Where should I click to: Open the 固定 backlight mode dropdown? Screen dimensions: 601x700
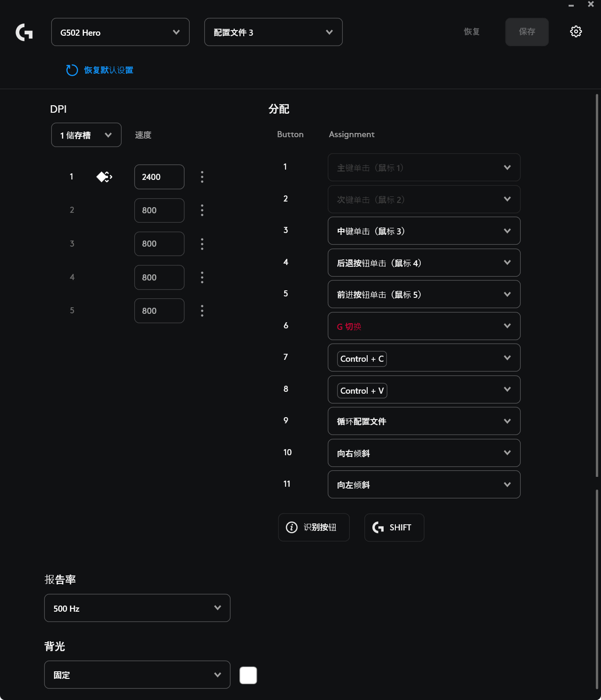point(137,675)
